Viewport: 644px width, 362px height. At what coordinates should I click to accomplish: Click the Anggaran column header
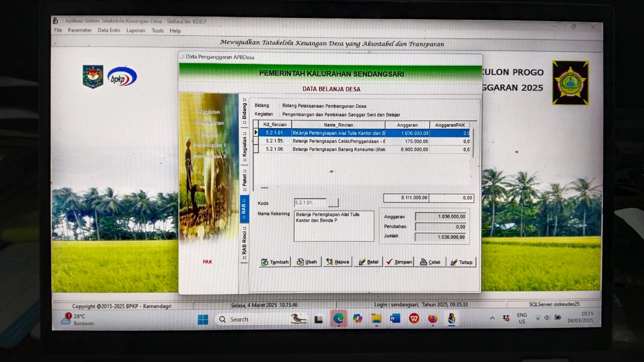pyautogui.click(x=408, y=125)
